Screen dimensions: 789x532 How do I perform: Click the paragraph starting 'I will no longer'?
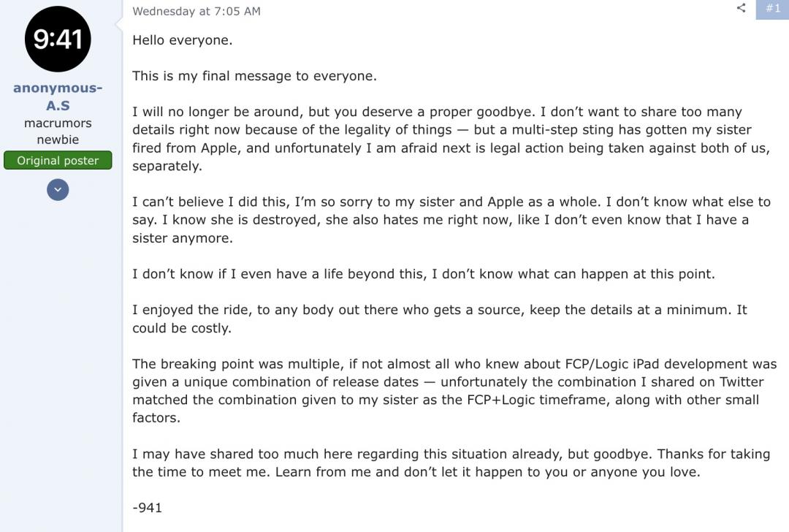click(x=438, y=139)
